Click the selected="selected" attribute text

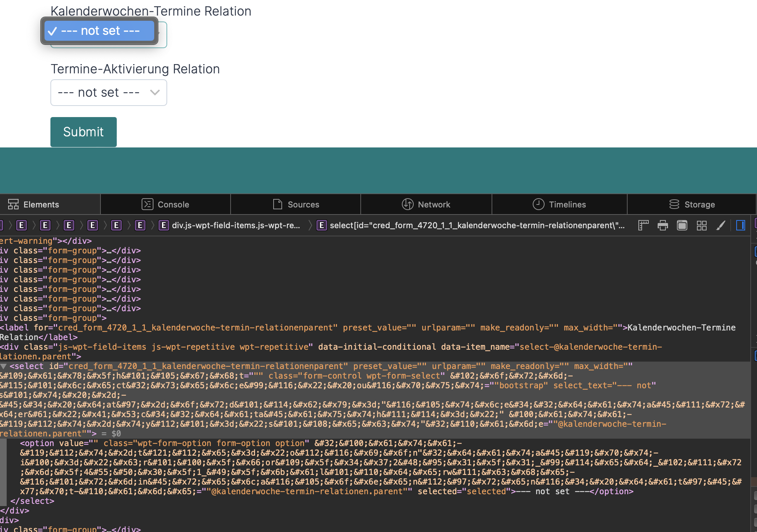464,491
